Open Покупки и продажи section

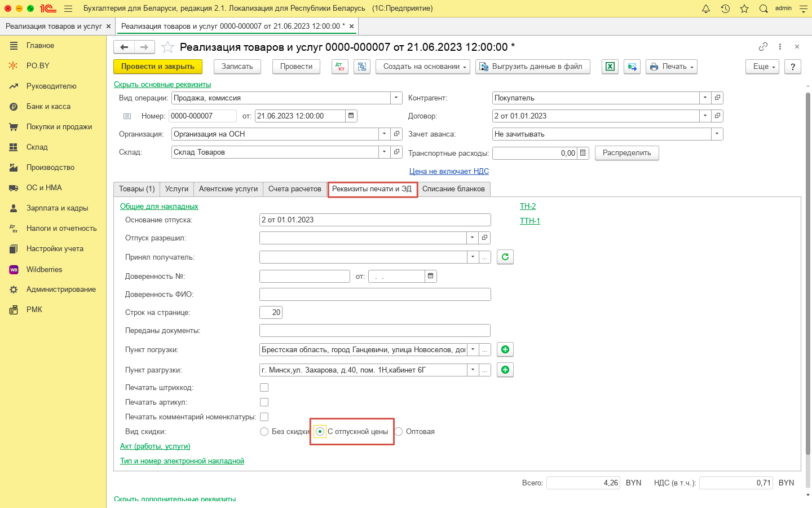[x=53, y=126]
